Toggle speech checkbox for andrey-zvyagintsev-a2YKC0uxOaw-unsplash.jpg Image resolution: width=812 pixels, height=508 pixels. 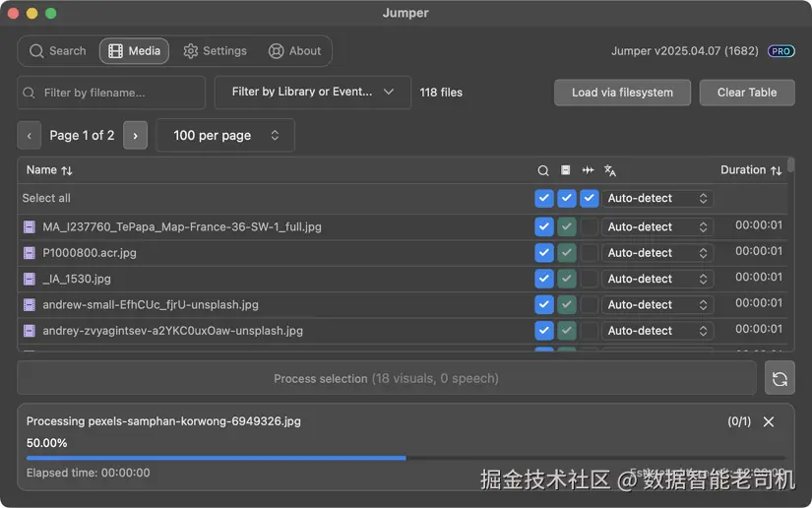pos(590,331)
